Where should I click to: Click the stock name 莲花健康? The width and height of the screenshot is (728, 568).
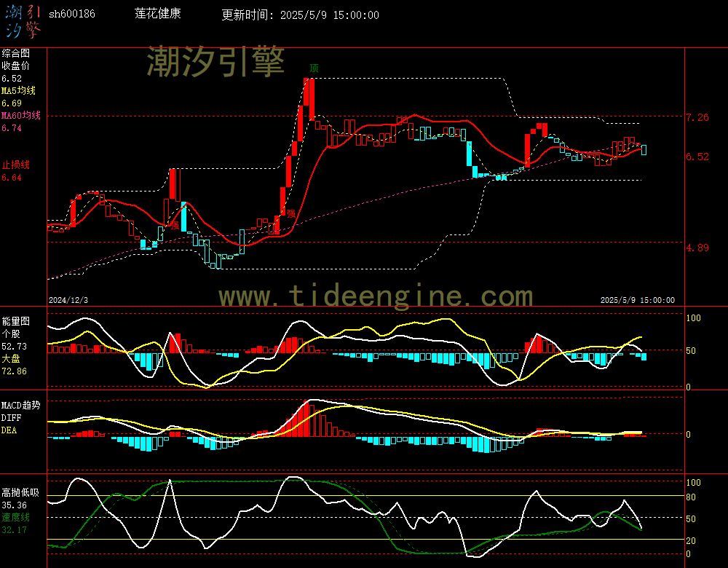point(158,13)
